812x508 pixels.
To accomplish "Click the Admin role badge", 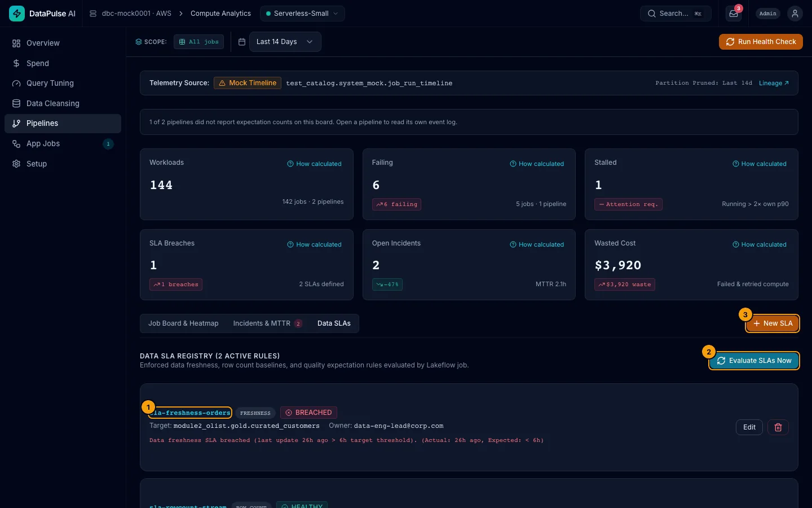I will [x=768, y=14].
